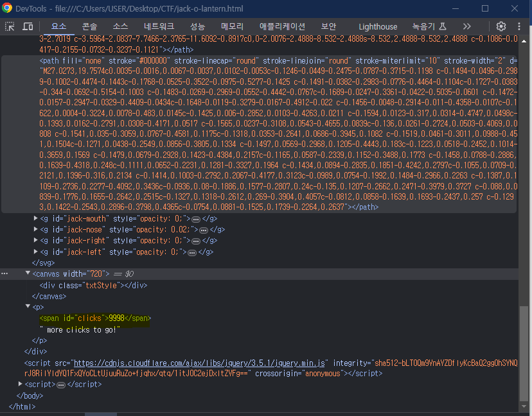Select the span id="clicks" 9998 element

(x=95, y=318)
